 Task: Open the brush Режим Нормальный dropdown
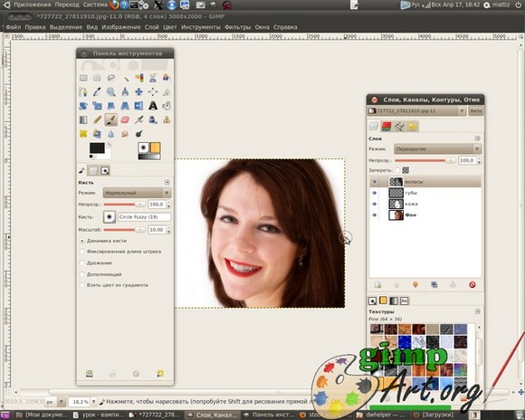(137, 193)
